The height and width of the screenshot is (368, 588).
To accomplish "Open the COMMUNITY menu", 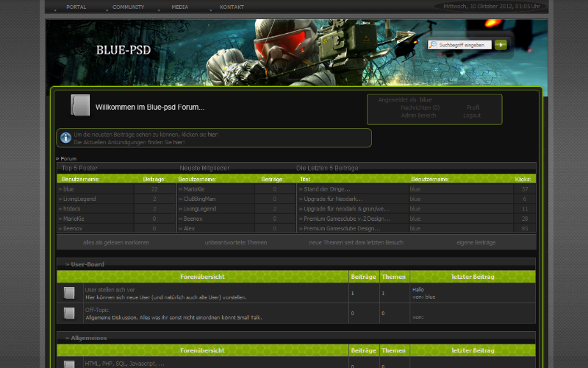I will (128, 7).
